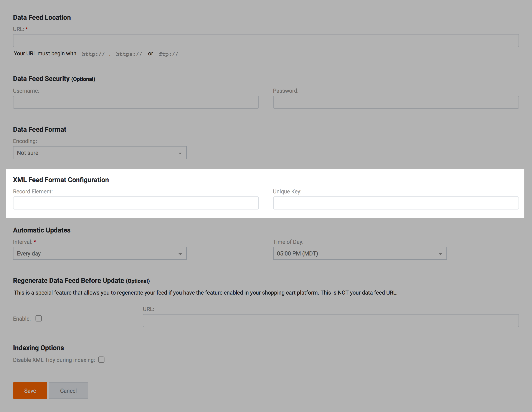Enable the Regenerate Data Feed checkbox

tap(38, 318)
